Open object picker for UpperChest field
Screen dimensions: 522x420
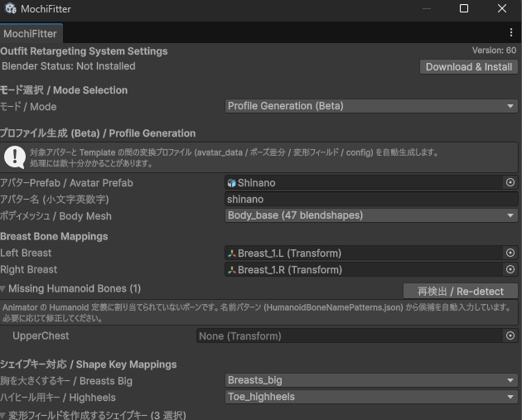510,336
